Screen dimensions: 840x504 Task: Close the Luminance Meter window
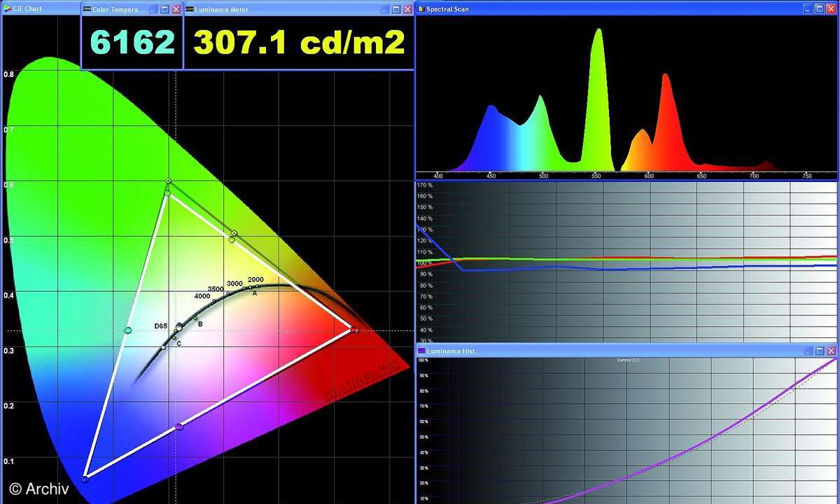[x=407, y=10]
